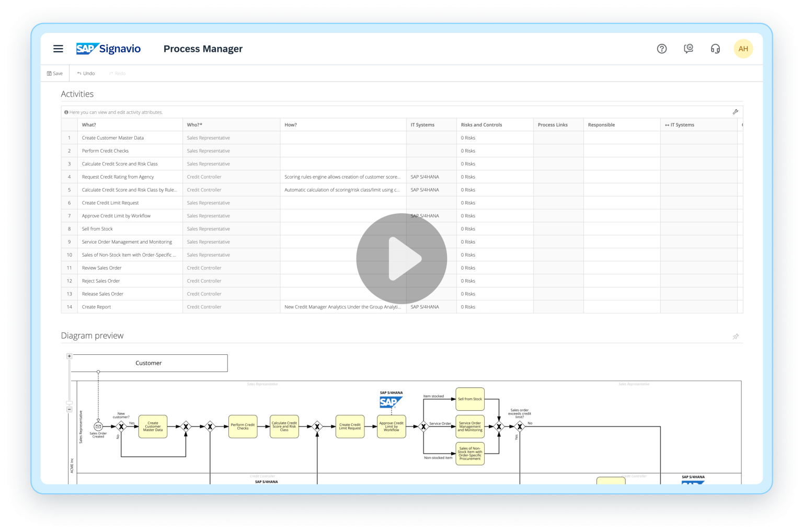Contact support through the headset icon

[715, 49]
